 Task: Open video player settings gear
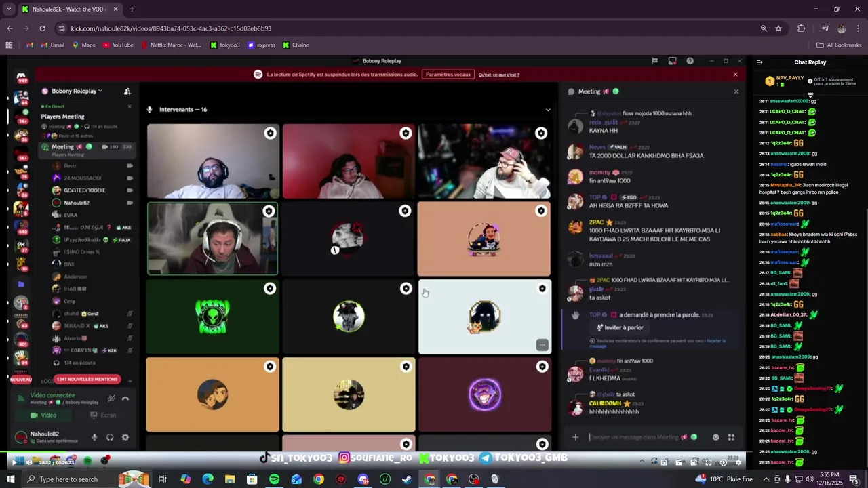click(738, 462)
